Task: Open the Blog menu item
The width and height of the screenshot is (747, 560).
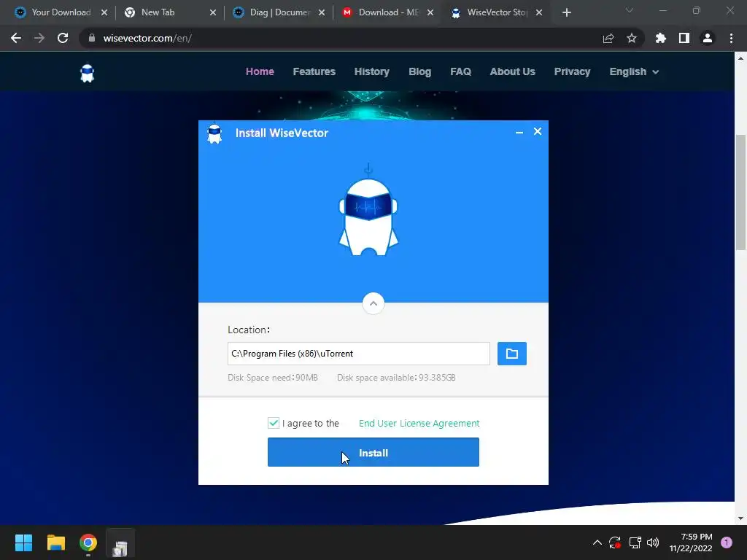Action: click(419, 71)
